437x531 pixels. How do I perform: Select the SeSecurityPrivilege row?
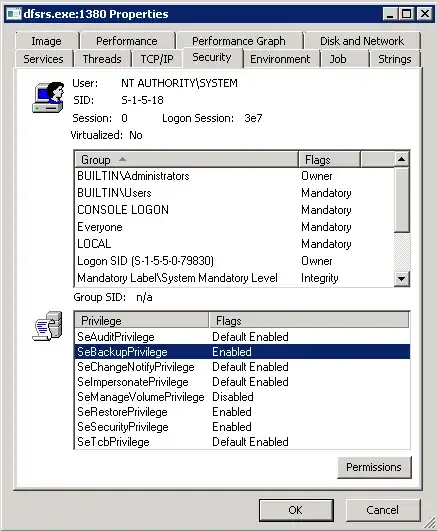[242, 427]
